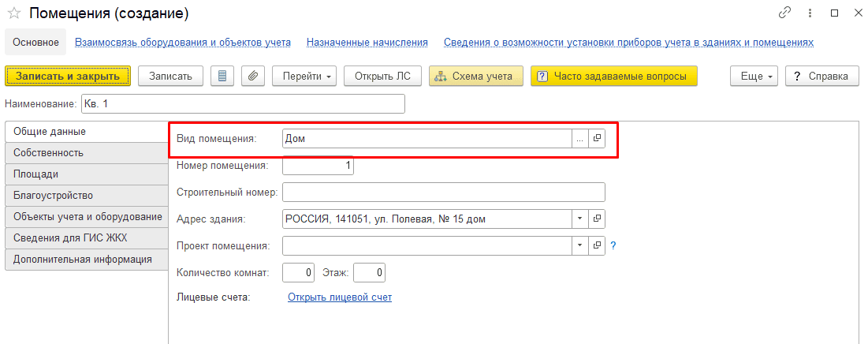Switch to the Собственность tab

coord(49,152)
